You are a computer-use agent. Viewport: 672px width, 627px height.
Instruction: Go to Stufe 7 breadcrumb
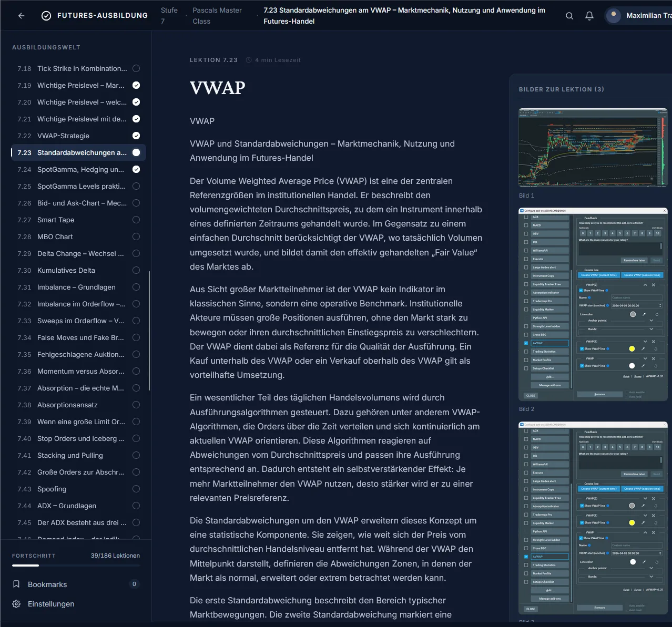[169, 16]
